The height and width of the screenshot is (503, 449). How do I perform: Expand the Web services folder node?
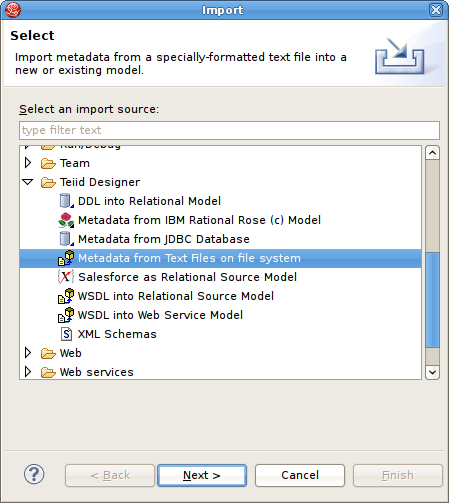[28, 372]
